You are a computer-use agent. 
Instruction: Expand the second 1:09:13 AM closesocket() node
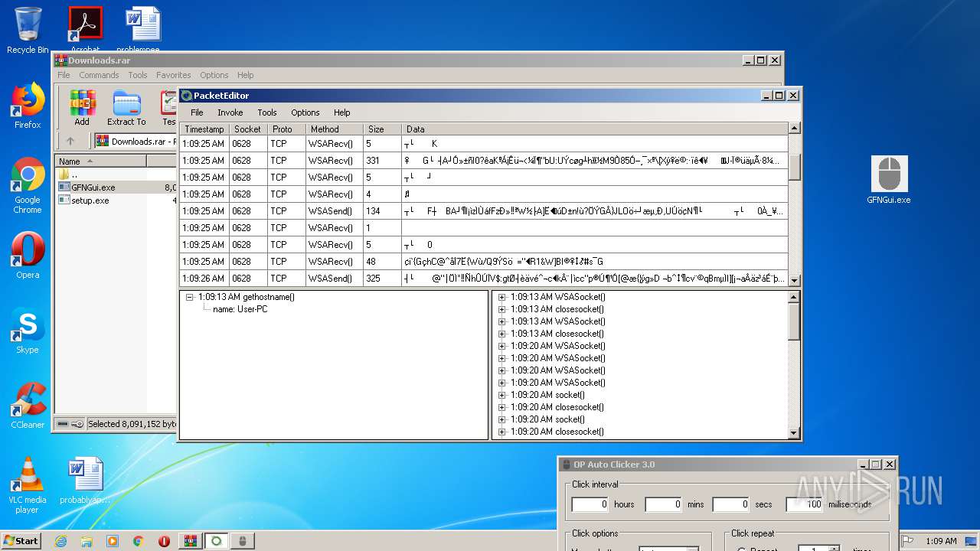pyautogui.click(x=501, y=334)
